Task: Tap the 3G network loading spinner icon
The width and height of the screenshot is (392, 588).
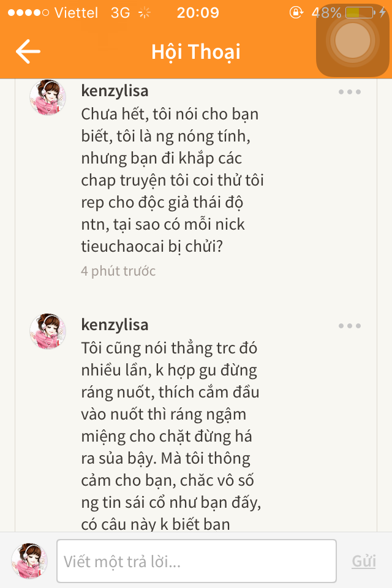Action: point(145,13)
